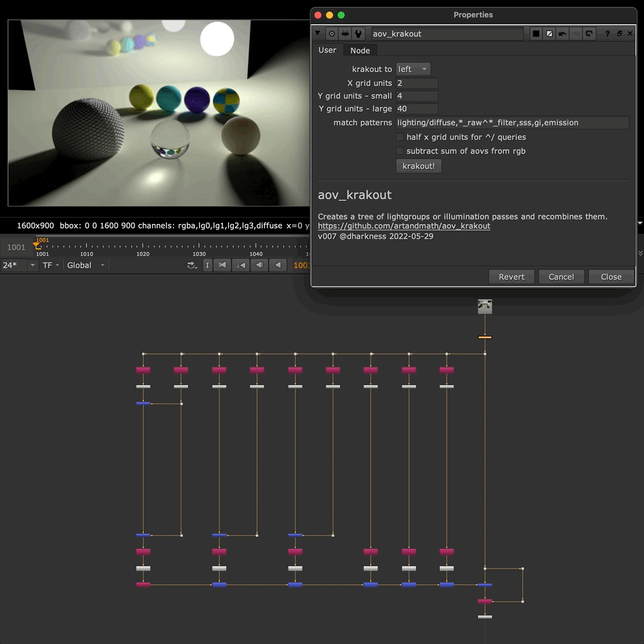Switch to the Node tab
This screenshot has height=644, width=644.
pyautogui.click(x=360, y=50)
